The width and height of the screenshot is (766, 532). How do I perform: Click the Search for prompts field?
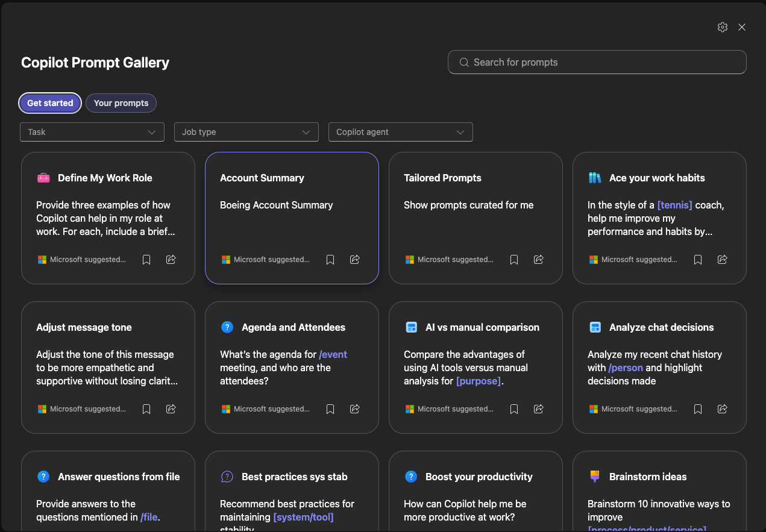[597, 62]
